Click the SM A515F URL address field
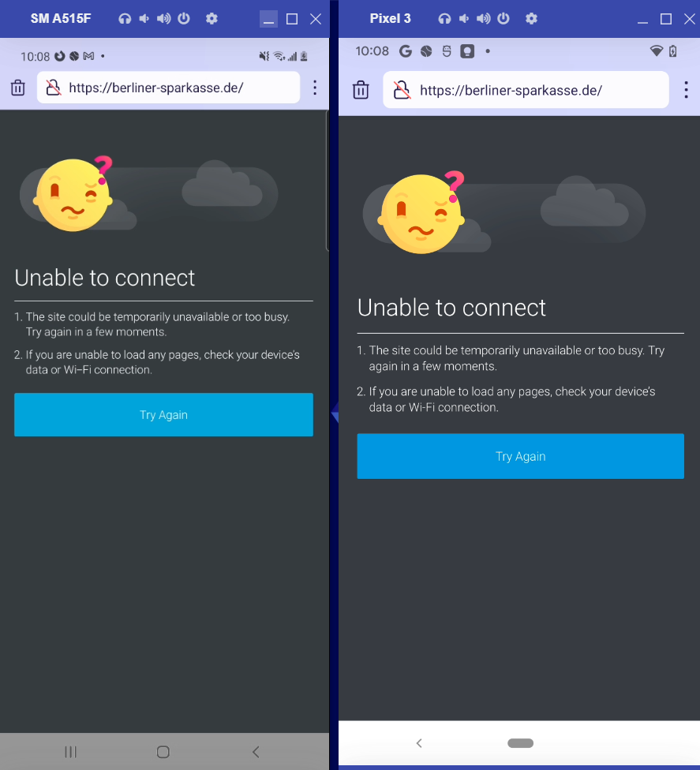 [x=169, y=88]
